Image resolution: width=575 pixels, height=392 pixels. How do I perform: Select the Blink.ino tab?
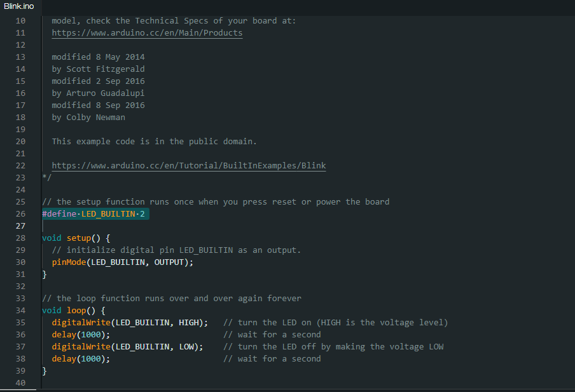[x=18, y=6]
